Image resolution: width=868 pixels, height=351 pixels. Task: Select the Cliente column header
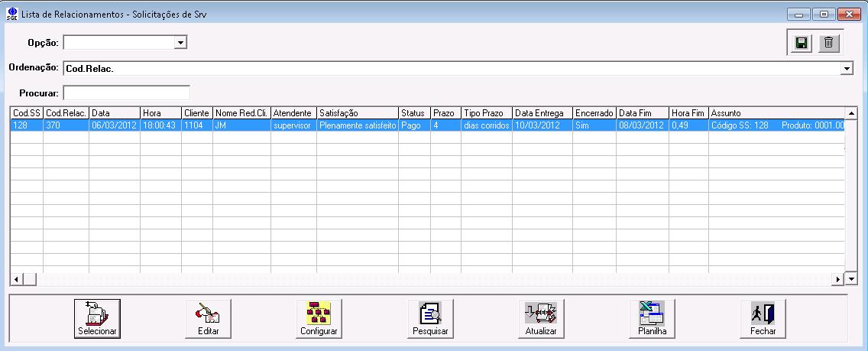(196, 113)
